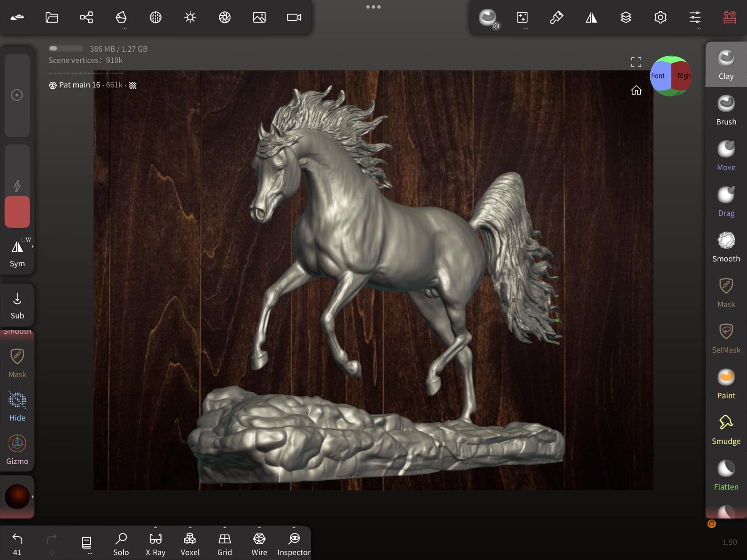The image size is (747, 560).
Task: Open the Scene hierarchy menu
Action: click(x=86, y=17)
